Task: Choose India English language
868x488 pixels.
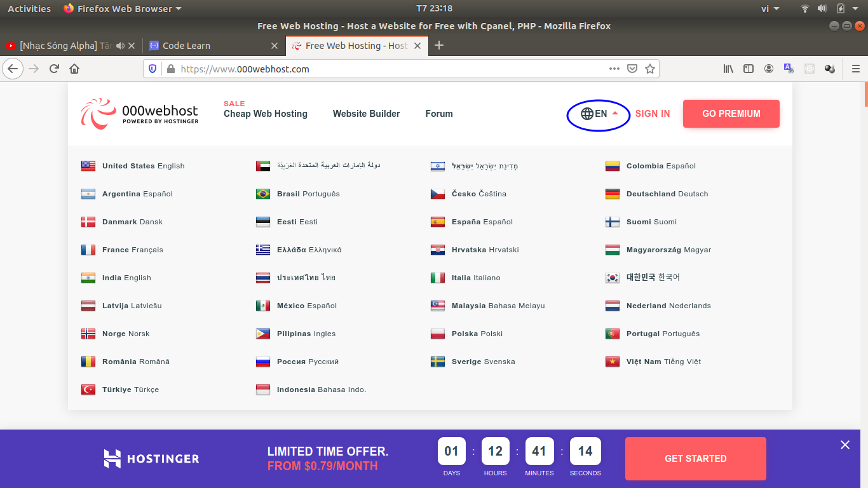Action: pos(116,278)
